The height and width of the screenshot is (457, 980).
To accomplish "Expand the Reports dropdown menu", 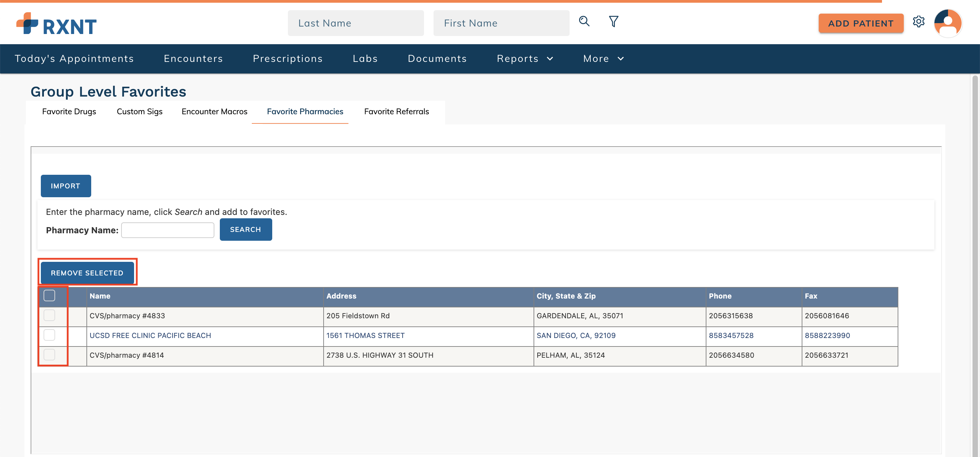I will [x=525, y=58].
